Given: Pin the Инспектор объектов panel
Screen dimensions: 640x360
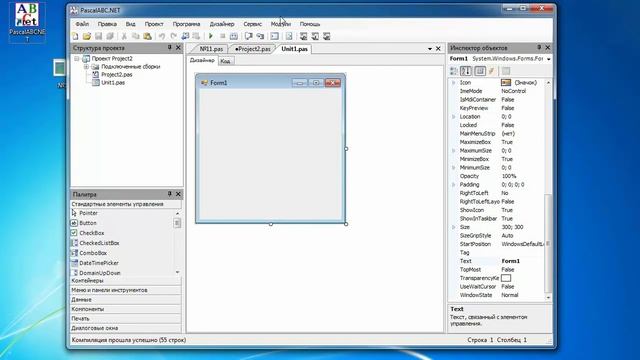Looking at the screenshot, I should [539, 48].
